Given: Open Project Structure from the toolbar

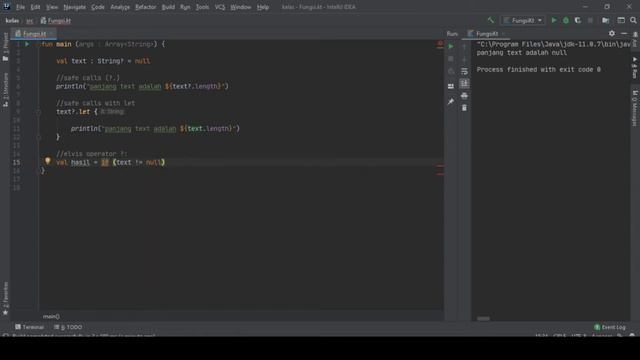Looking at the screenshot, I should (x=606, y=20).
